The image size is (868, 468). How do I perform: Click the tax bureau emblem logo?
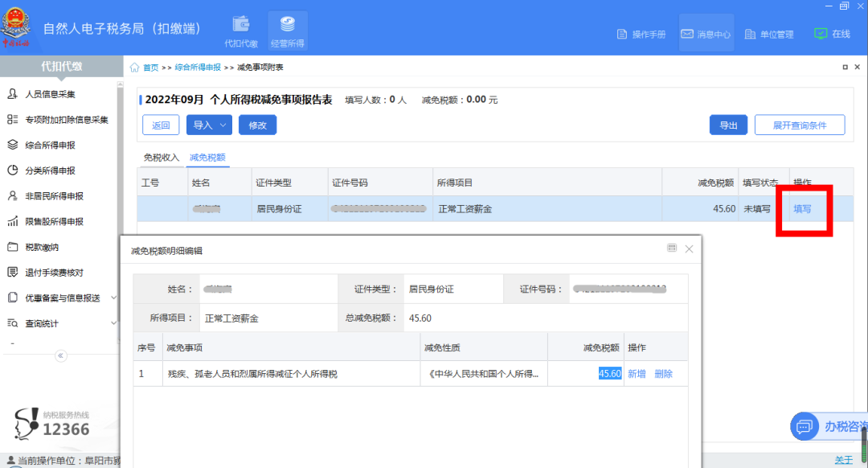click(15, 27)
